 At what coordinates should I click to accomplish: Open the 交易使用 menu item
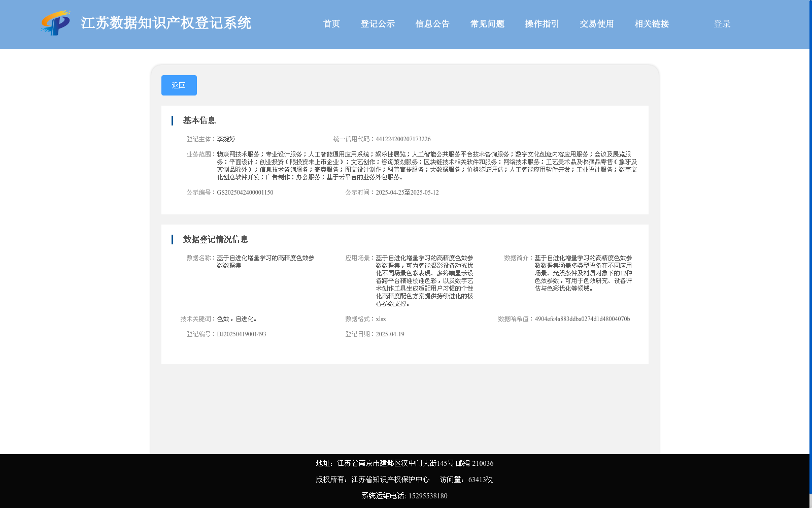pyautogui.click(x=597, y=24)
